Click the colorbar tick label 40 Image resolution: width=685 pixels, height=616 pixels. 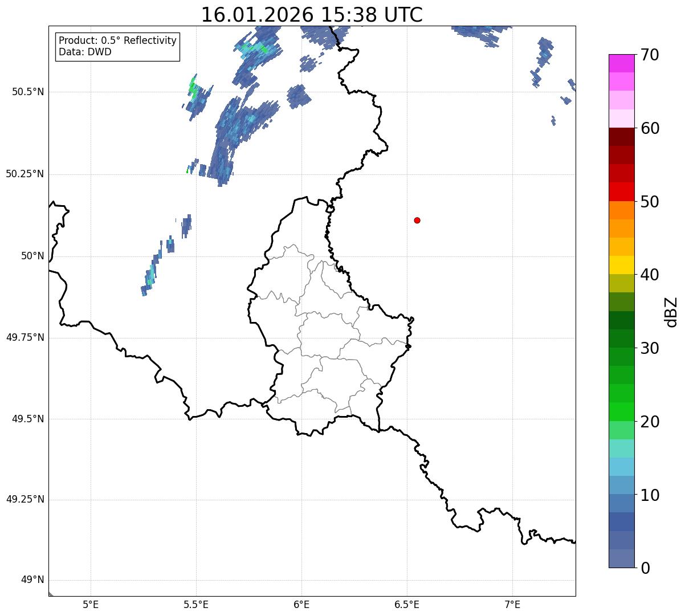pos(650,275)
